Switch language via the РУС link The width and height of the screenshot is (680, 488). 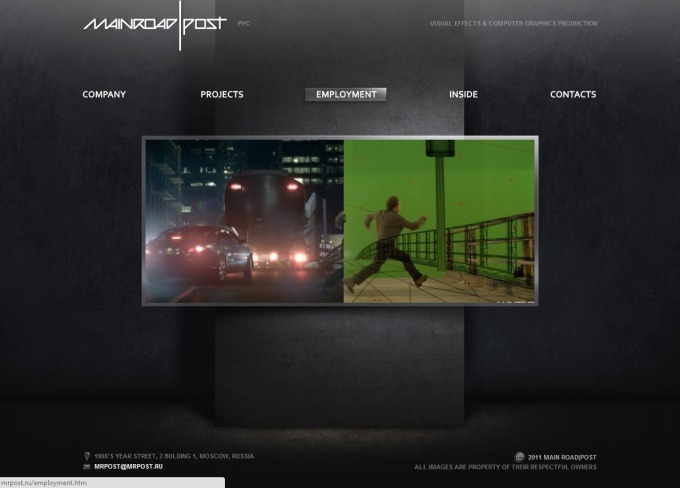(x=243, y=23)
